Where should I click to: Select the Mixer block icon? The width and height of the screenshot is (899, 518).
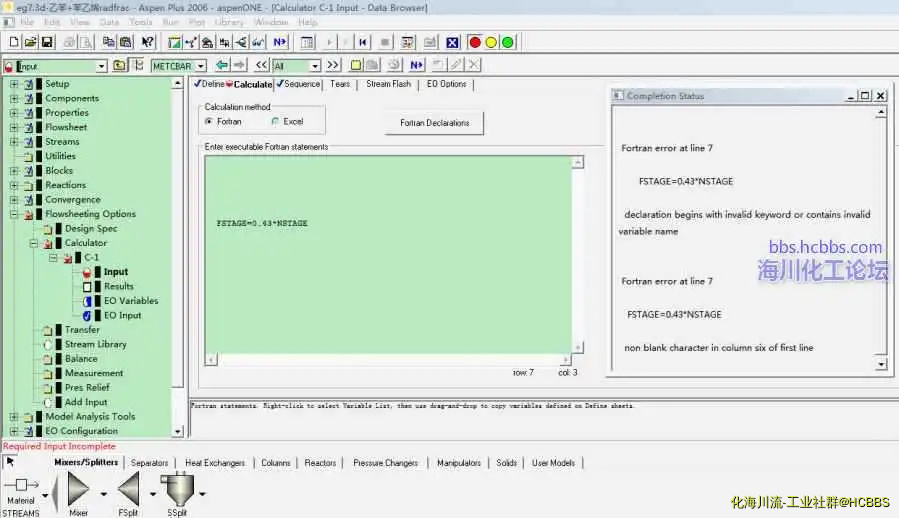tap(78, 490)
